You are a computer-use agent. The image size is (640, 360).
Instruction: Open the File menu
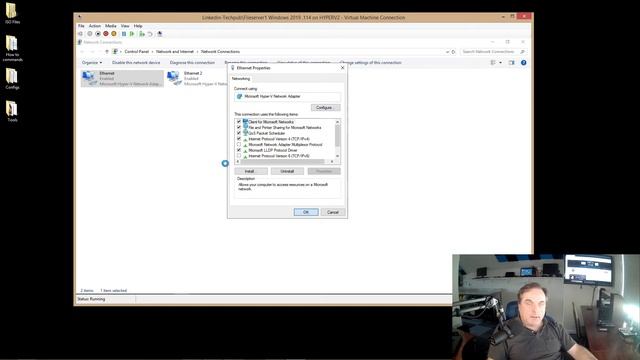81,26
